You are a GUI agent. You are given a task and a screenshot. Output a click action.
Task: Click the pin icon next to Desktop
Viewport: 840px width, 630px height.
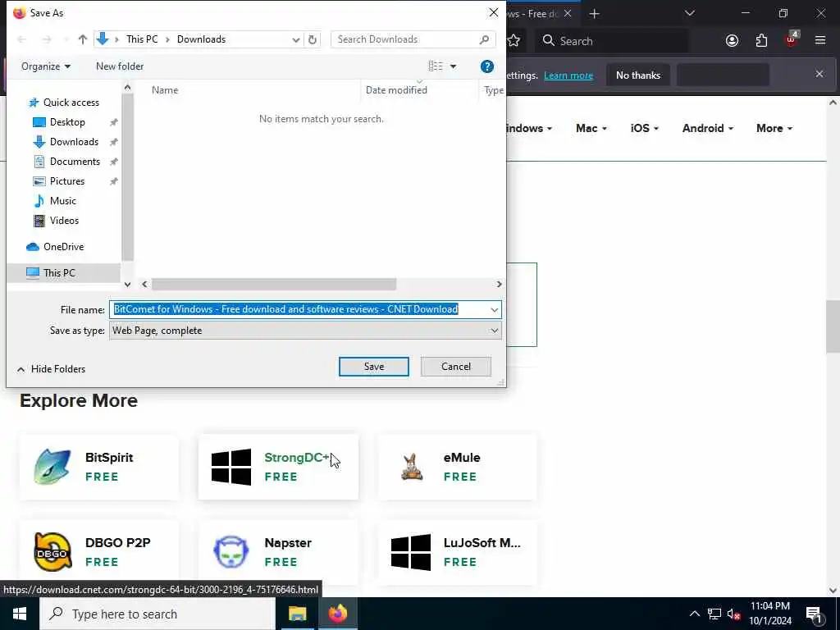point(113,122)
